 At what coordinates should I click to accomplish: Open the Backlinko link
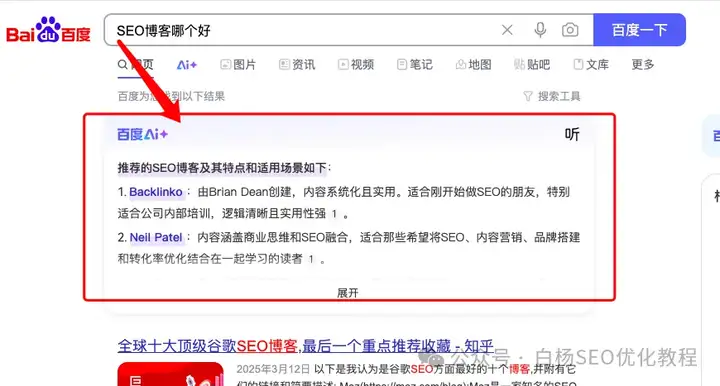(x=156, y=192)
